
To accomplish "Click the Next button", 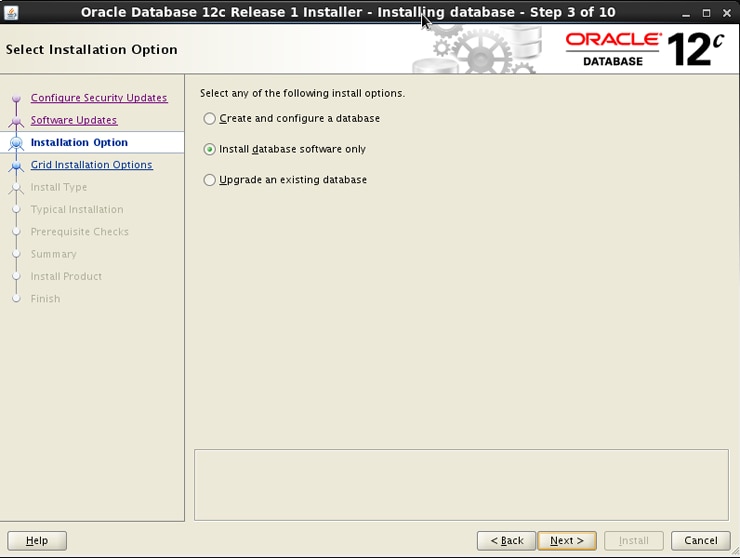I will tap(567, 541).
